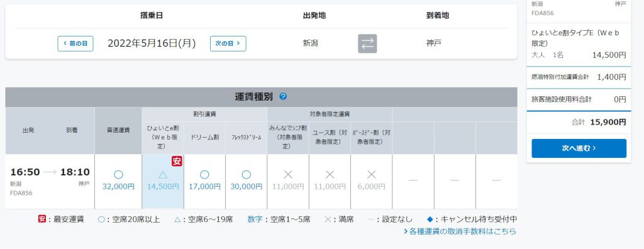
Task: Click 大人 1名 14,500円 summary line
Action: 579,55
